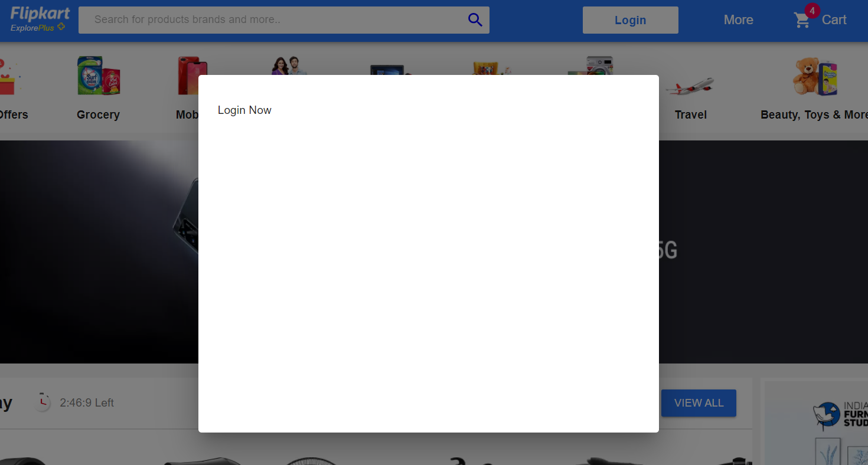This screenshot has height=465, width=868.
Task: Click the Cart label text
Action: [x=834, y=20]
